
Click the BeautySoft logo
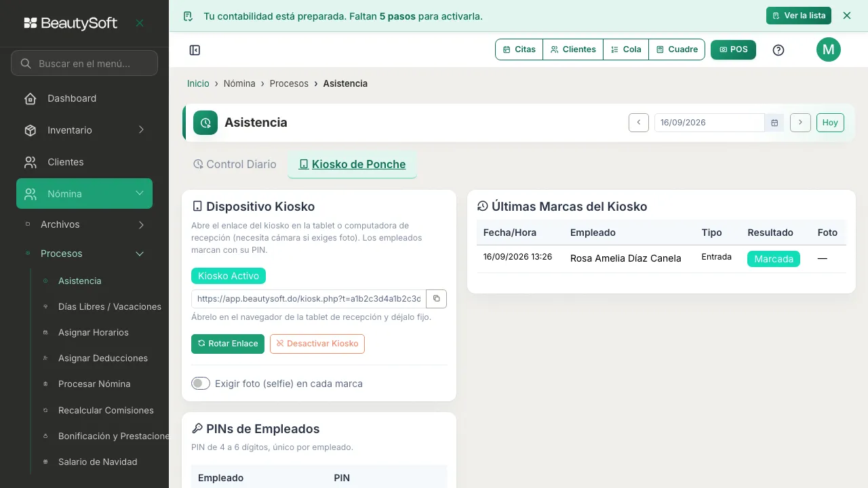(x=71, y=23)
